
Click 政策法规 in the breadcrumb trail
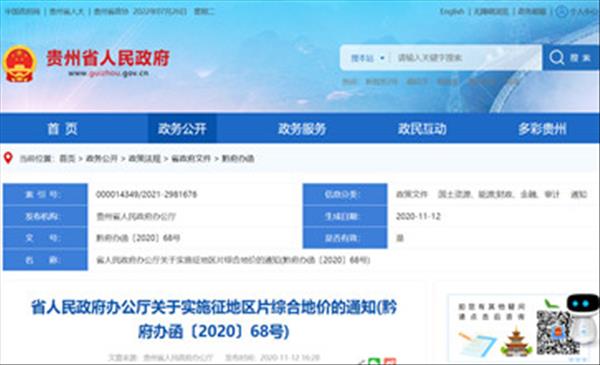[144, 158]
